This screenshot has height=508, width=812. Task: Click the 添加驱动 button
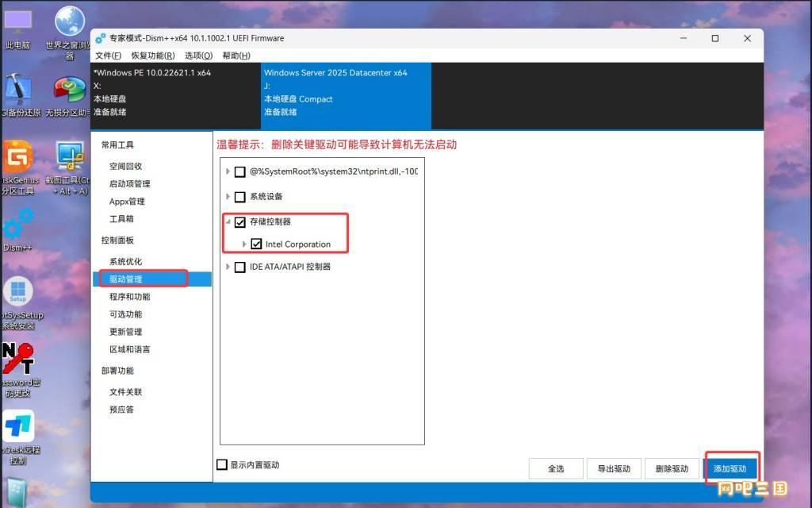coord(730,468)
